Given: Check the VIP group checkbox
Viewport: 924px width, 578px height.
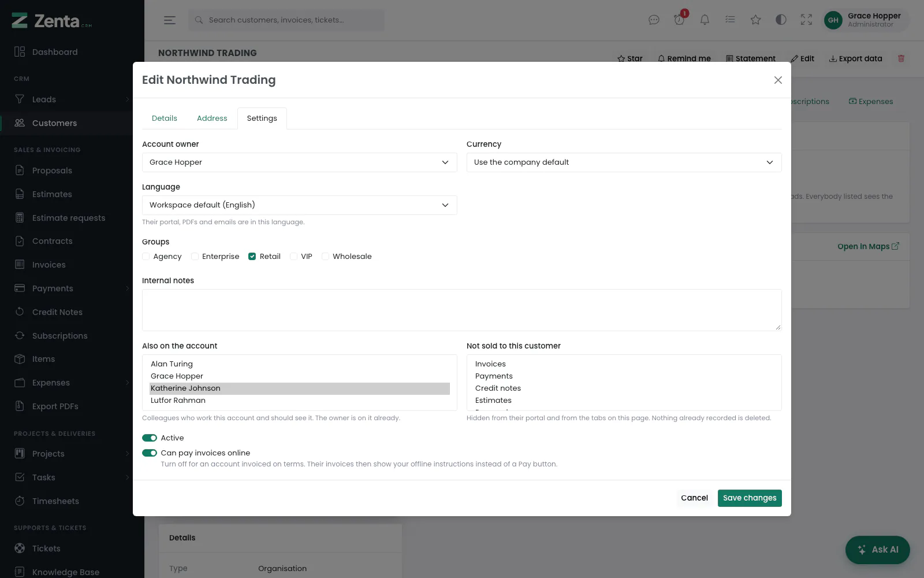Looking at the screenshot, I should 293,257.
